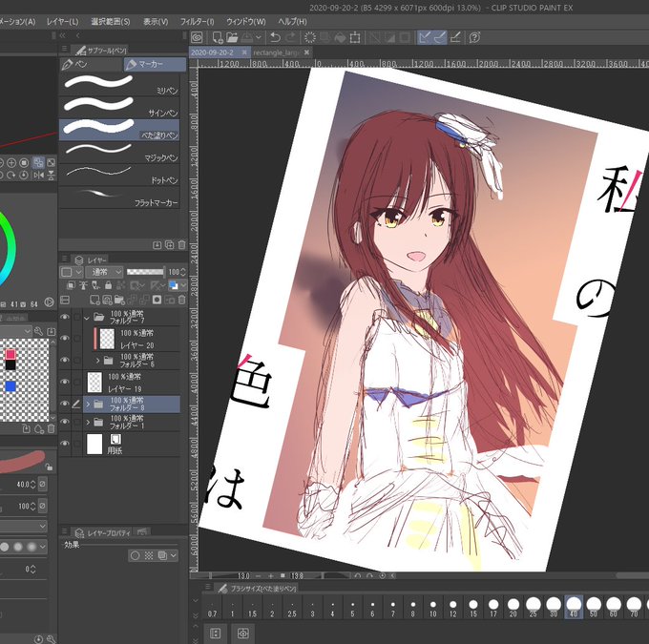Open フィルター(I) menu

pyautogui.click(x=197, y=22)
